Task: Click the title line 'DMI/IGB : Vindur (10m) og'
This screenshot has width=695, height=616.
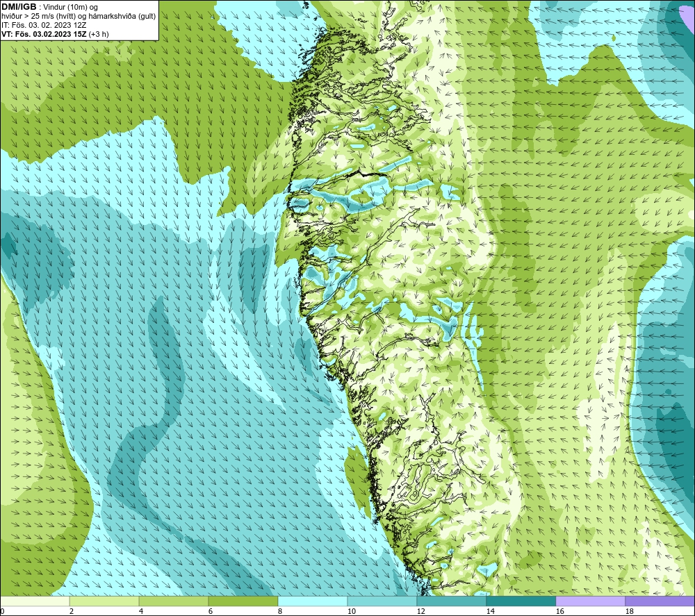Action: click(49, 7)
